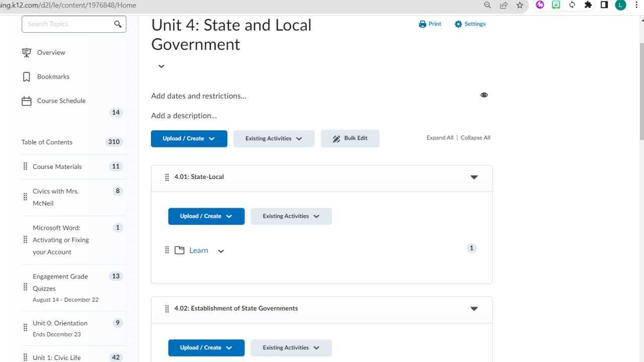The width and height of the screenshot is (644, 362).
Task: Collapse the 4.01: State-Local module
Action: 474,177
